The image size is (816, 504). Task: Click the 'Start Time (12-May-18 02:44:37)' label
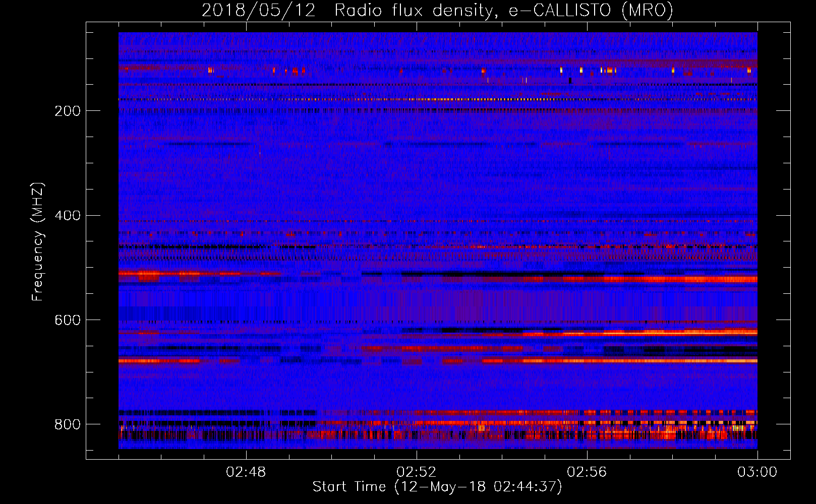[x=437, y=487]
